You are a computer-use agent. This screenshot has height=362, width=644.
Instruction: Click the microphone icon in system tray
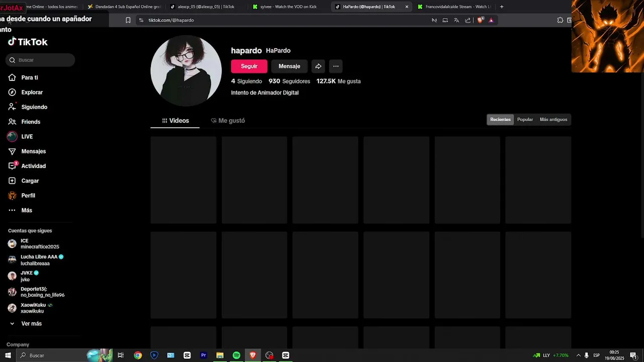587,355
